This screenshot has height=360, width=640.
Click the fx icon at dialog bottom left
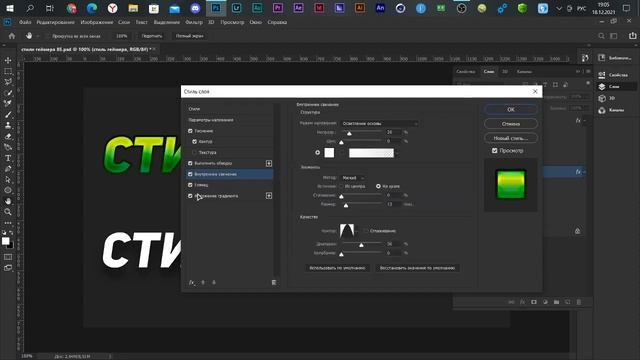[191, 282]
